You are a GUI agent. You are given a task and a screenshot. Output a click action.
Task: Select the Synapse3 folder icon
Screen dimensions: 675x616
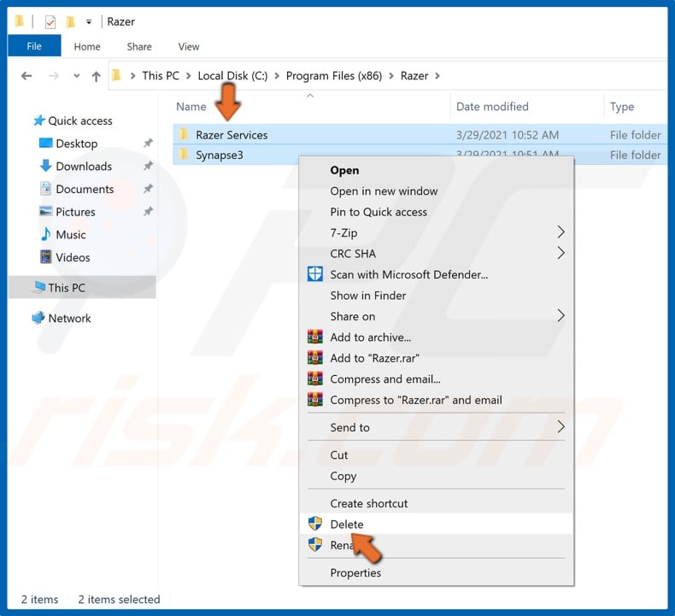point(184,154)
